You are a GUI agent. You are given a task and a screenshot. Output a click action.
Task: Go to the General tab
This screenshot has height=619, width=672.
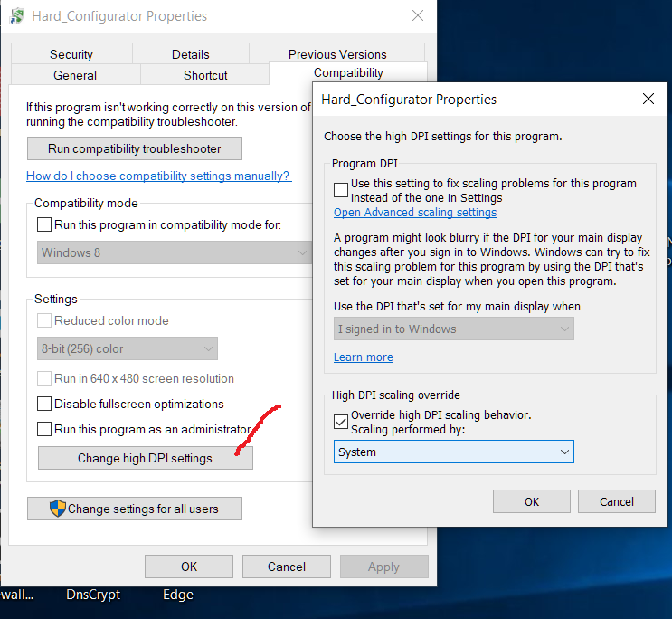point(75,75)
